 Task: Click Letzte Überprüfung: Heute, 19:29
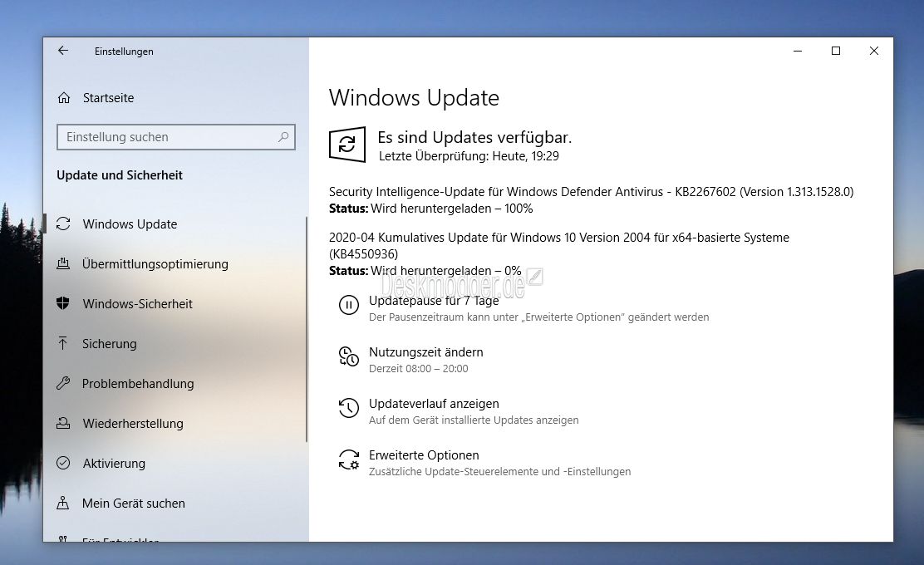click(469, 156)
